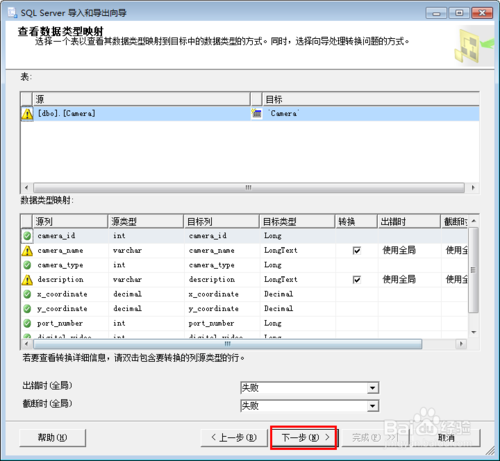Image resolution: width=500 pixels, height=461 pixels.
Task: Click the 目标 column header in tables list
Action: 371,99
